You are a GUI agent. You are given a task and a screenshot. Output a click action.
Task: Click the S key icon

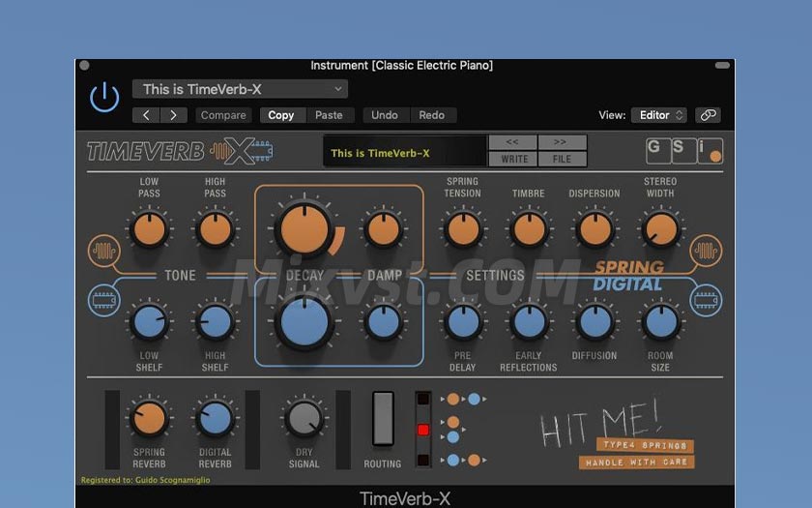[x=683, y=150]
